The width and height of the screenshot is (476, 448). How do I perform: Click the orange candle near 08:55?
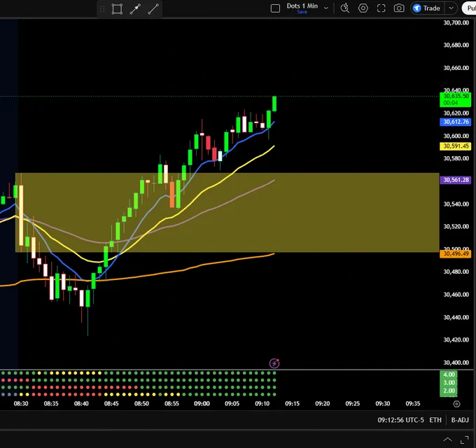tap(172, 195)
